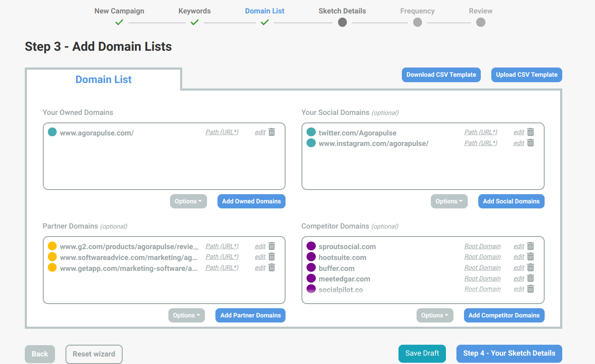Jump to Review wizard step
The height and width of the screenshot is (364, 595).
(x=481, y=11)
